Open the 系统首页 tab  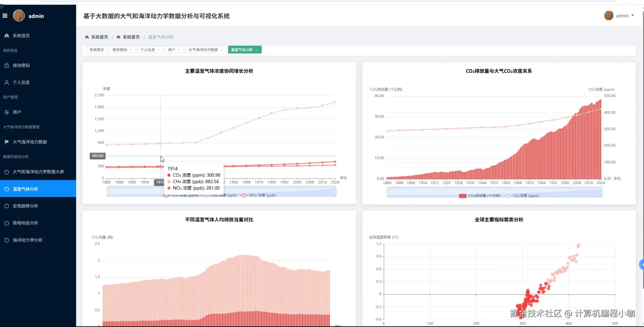tap(97, 50)
